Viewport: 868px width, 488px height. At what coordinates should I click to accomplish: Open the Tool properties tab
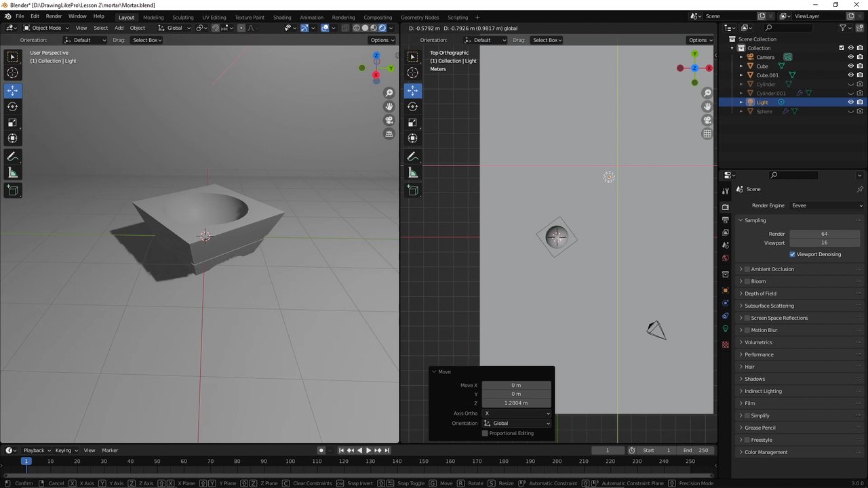click(x=726, y=190)
